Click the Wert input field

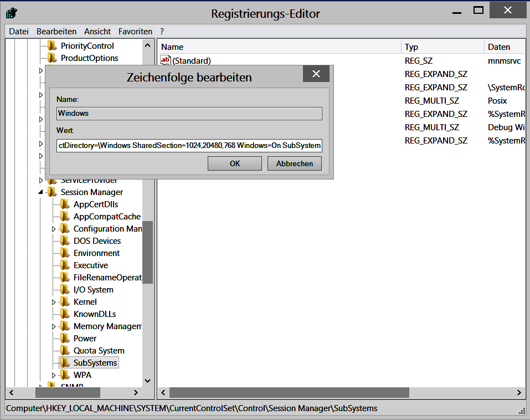pyautogui.click(x=189, y=145)
